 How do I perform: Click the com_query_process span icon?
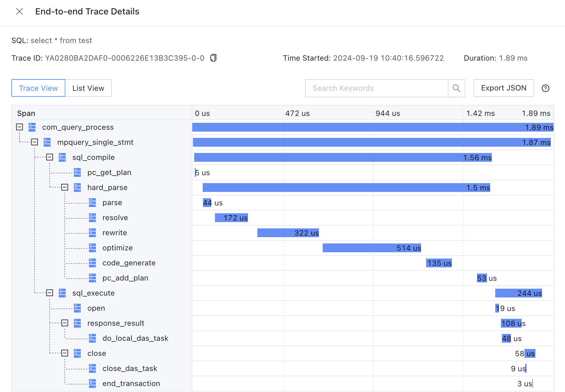(x=32, y=127)
